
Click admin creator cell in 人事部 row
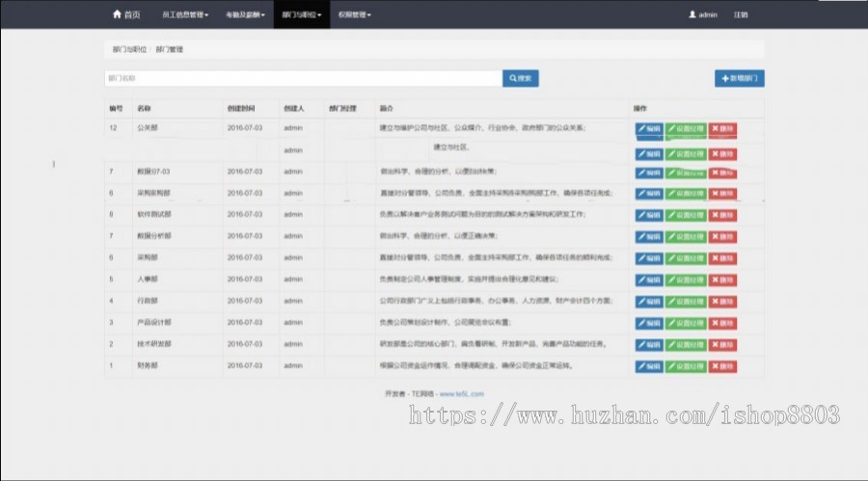click(293, 279)
